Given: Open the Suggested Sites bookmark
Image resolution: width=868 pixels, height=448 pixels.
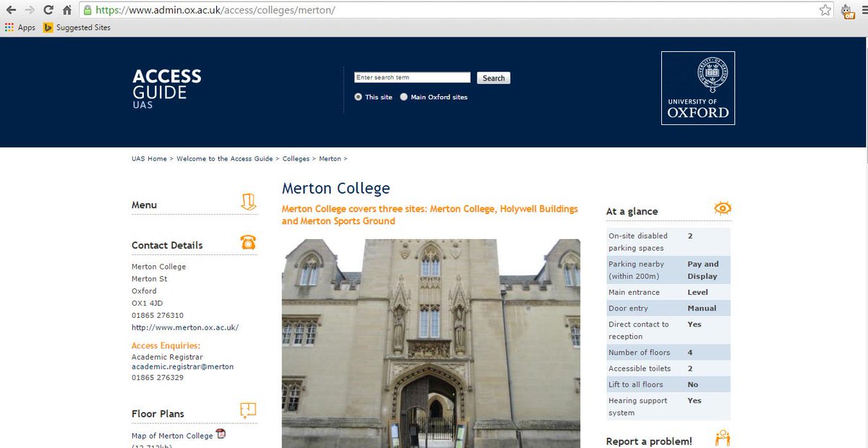Looking at the screenshot, I should click(x=77, y=27).
